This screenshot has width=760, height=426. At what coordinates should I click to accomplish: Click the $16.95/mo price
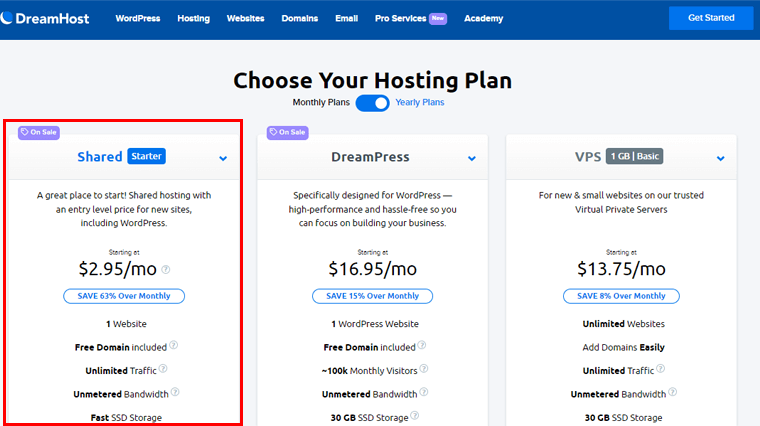[372, 268]
